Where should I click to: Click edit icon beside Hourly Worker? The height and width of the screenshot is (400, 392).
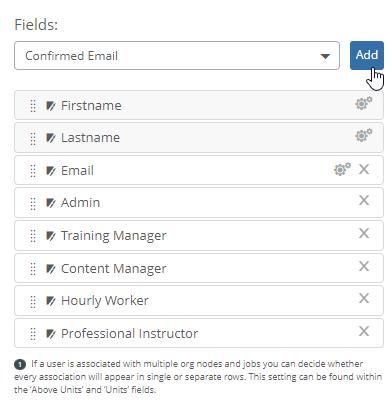tap(51, 301)
